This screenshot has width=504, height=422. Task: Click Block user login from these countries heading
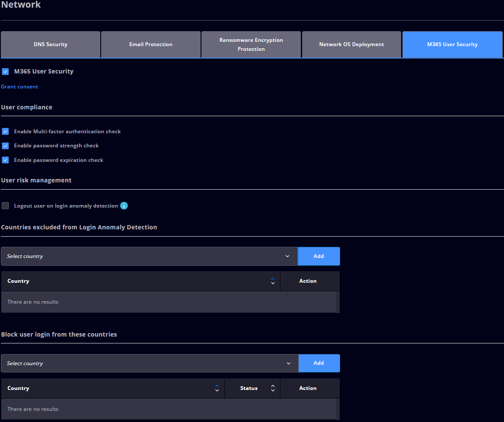pyautogui.click(x=59, y=334)
